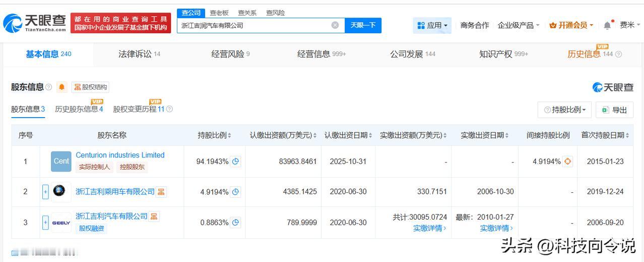Switch to the 知识产权 tab
The height and width of the screenshot is (262, 644).
(503, 54)
